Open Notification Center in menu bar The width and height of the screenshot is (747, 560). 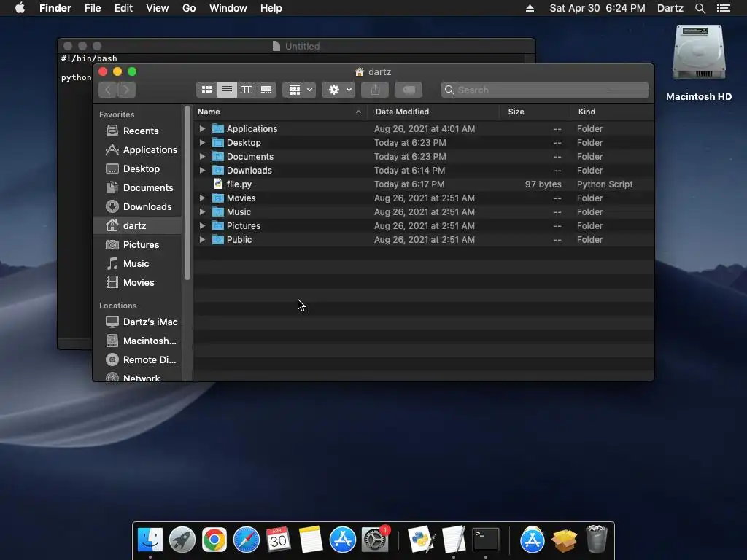(x=724, y=8)
